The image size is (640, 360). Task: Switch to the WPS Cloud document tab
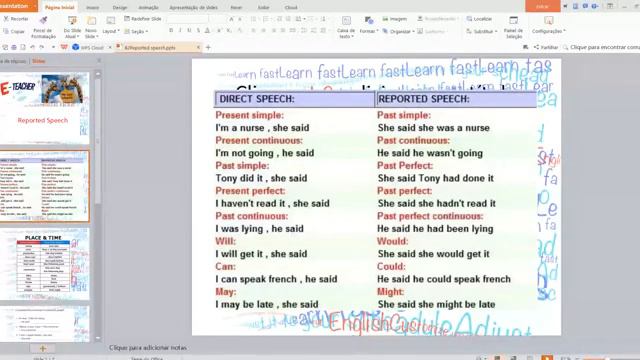coord(91,47)
